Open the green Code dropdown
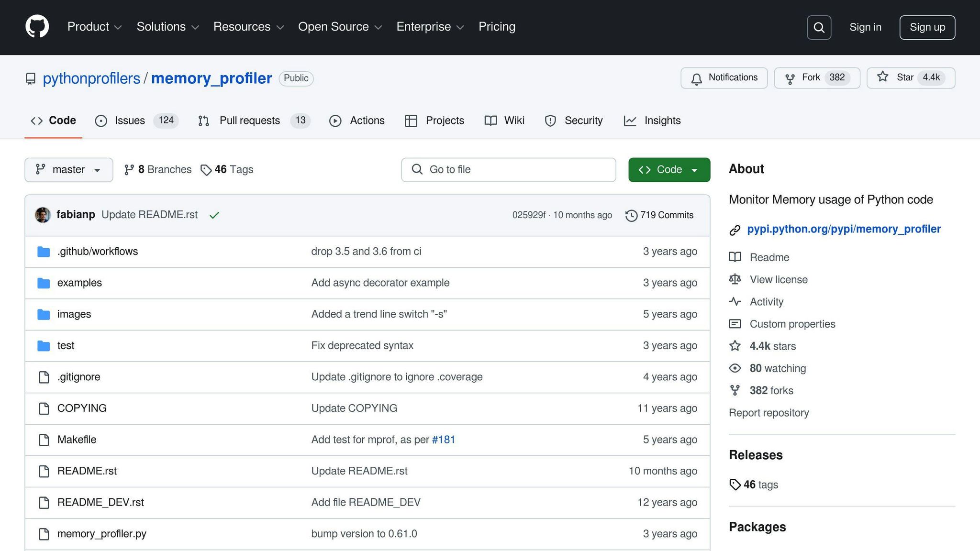The image size is (980, 551). pyautogui.click(x=669, y=169)
